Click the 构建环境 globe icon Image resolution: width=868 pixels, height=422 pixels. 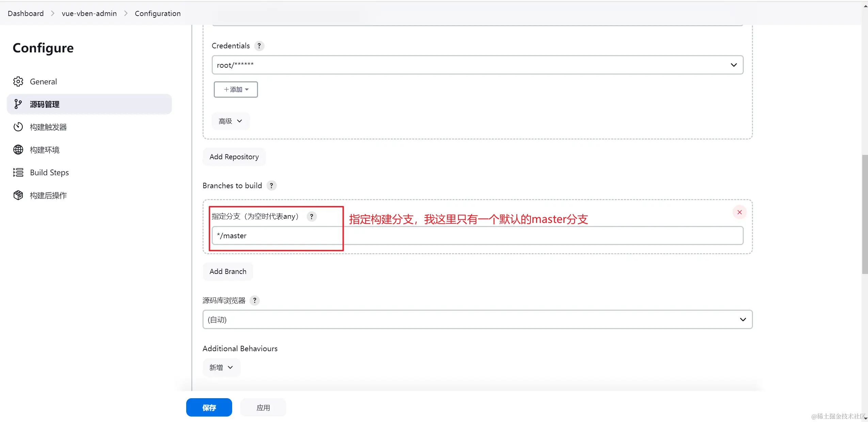18,150
